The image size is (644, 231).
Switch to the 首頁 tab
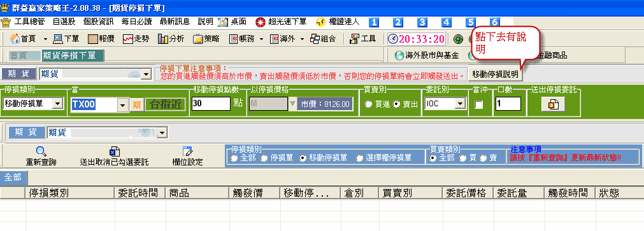click(x=25, y=55)
